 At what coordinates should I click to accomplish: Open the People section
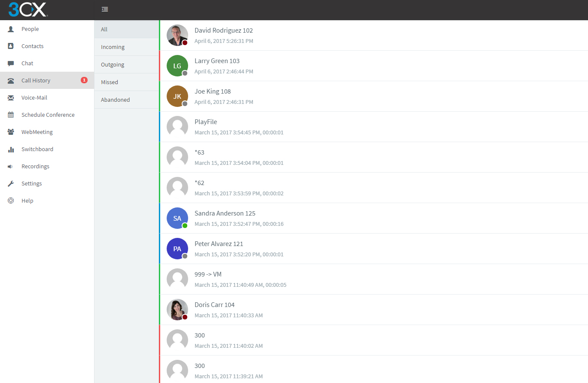47,29
